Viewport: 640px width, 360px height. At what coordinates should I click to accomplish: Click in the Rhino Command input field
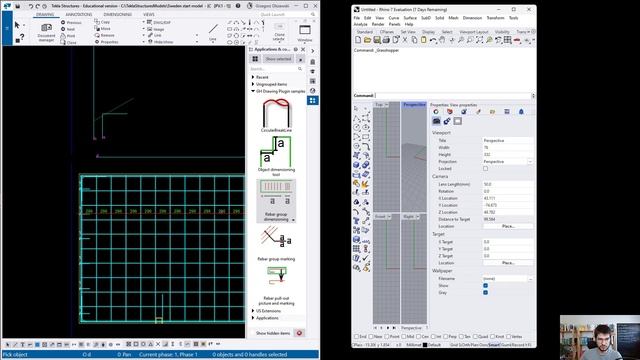[x=453, y=96]
